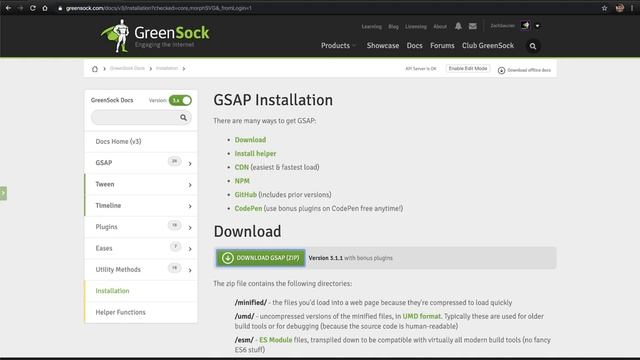Open the UMD format link
This screenshot has width=640, height=360.
pos(422,316)
